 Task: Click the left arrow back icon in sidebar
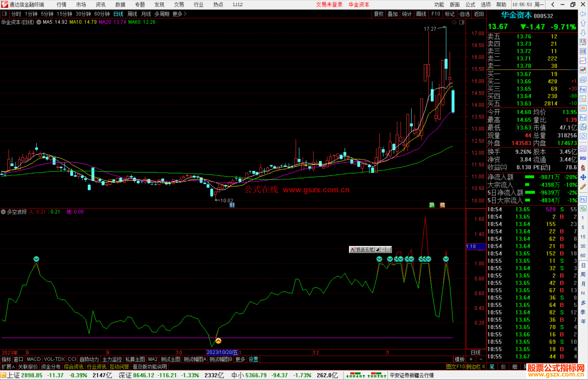(x=583, y=14)
